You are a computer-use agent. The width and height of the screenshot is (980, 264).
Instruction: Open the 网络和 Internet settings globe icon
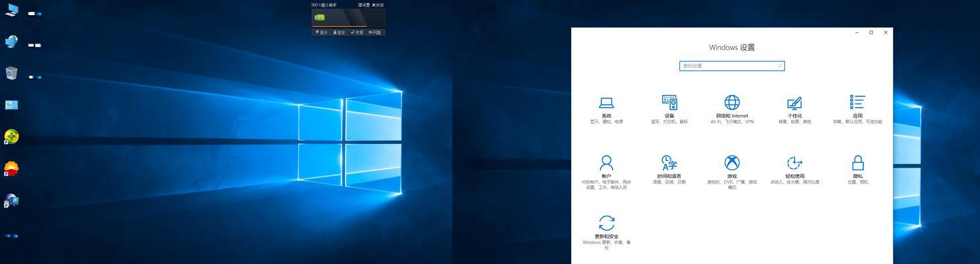pyautogui.click(x=732, y=102)
